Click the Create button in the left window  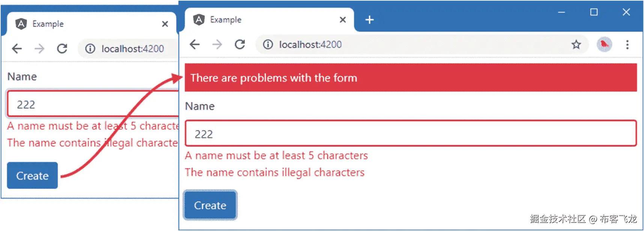(32, 175)
